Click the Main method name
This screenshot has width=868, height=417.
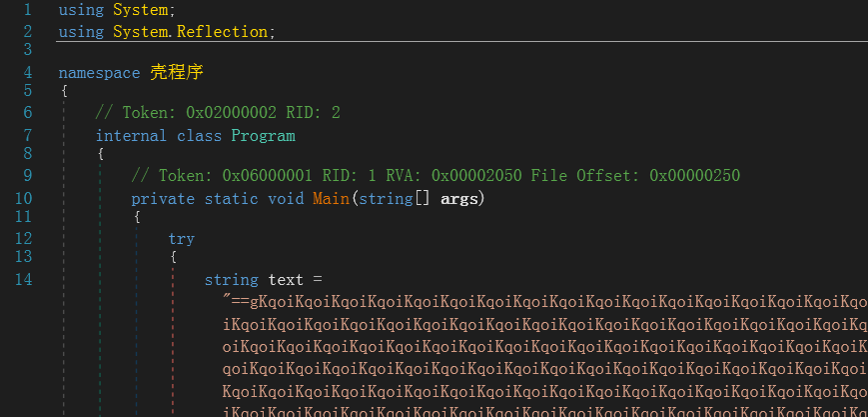331,198
